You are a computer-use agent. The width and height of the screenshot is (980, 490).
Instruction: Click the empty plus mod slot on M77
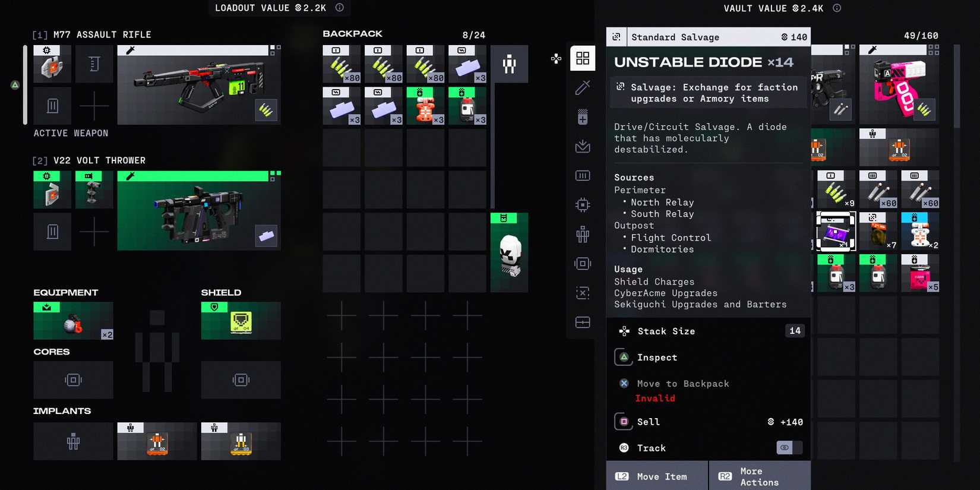point(94,106)
